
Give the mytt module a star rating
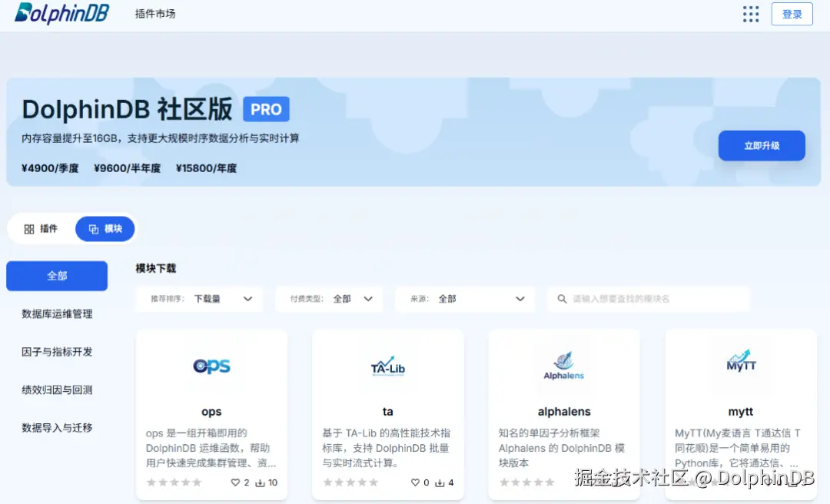click(x=703, y=482)
